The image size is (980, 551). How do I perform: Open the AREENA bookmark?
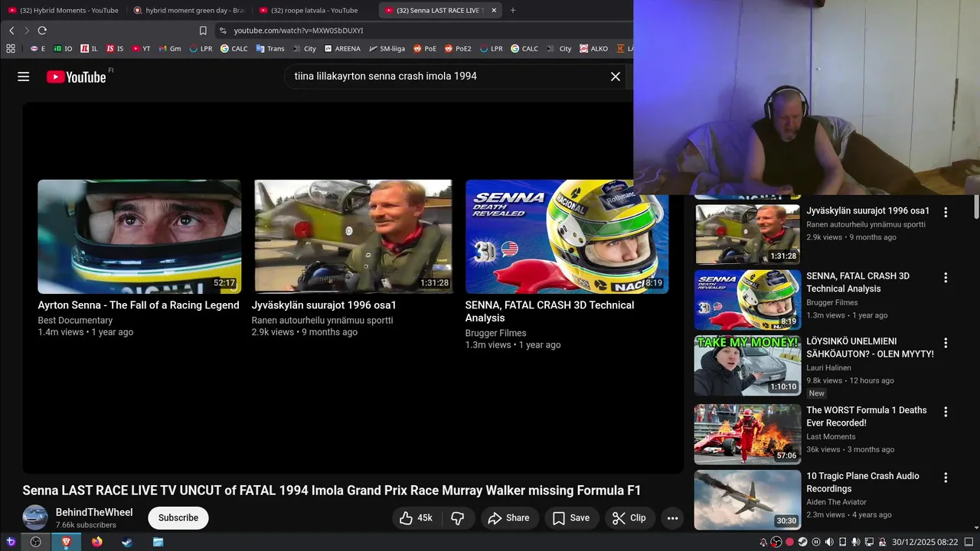tap(342, 48)
